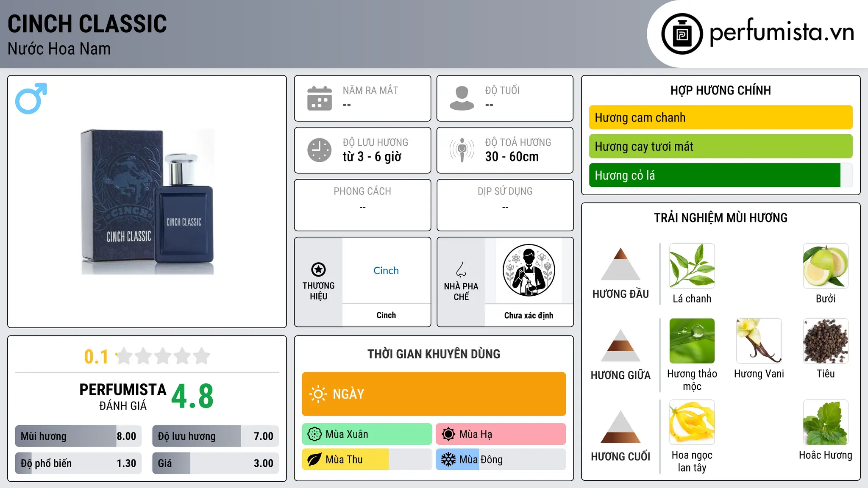
Task: Click the HỢP HƯƠNG CHÍNH heading
Action: pyautogui.click(x=721, y=90)
